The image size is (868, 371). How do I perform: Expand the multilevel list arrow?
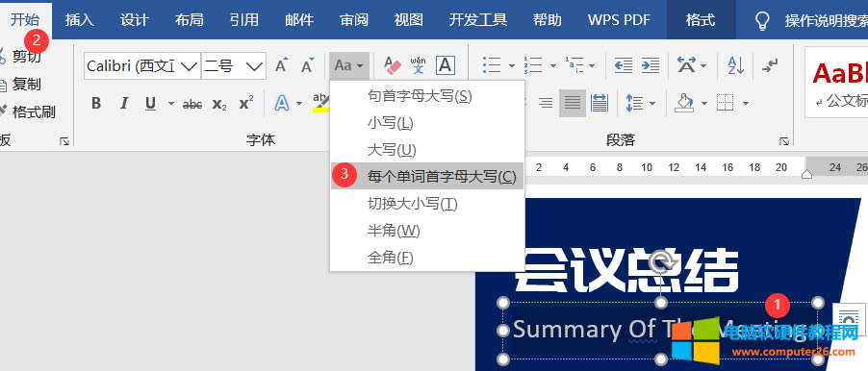(592, 66)
